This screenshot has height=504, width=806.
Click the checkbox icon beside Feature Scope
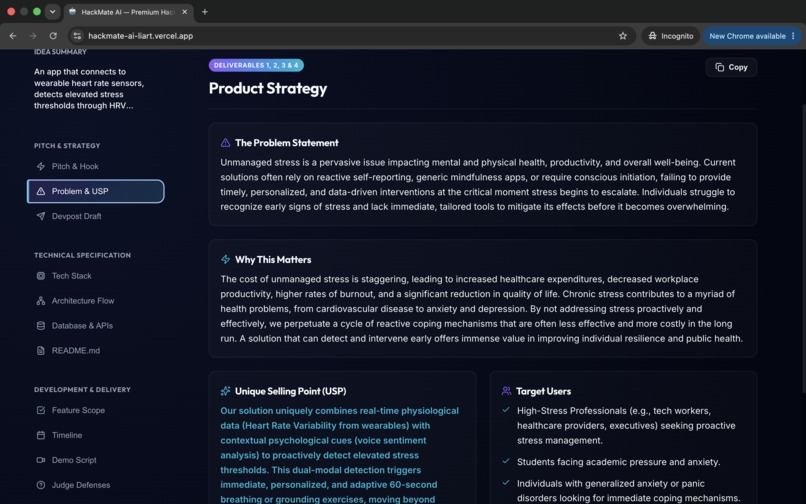pos(41,410)
